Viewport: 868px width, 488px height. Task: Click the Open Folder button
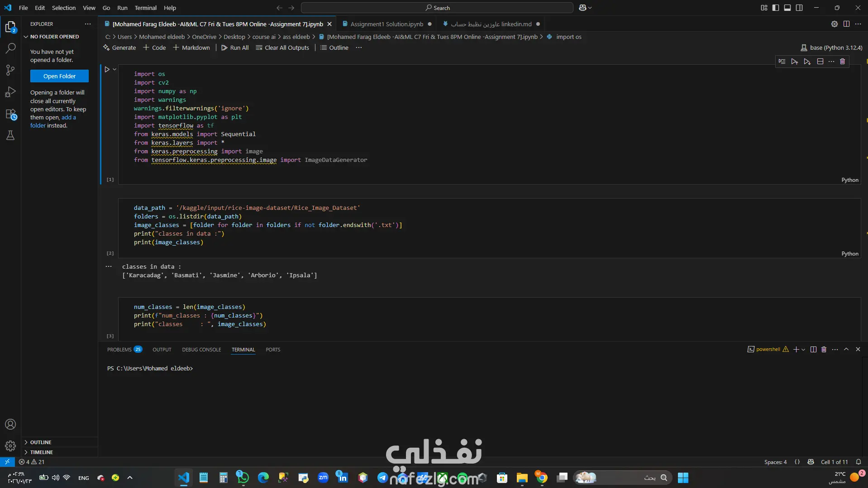59,76
